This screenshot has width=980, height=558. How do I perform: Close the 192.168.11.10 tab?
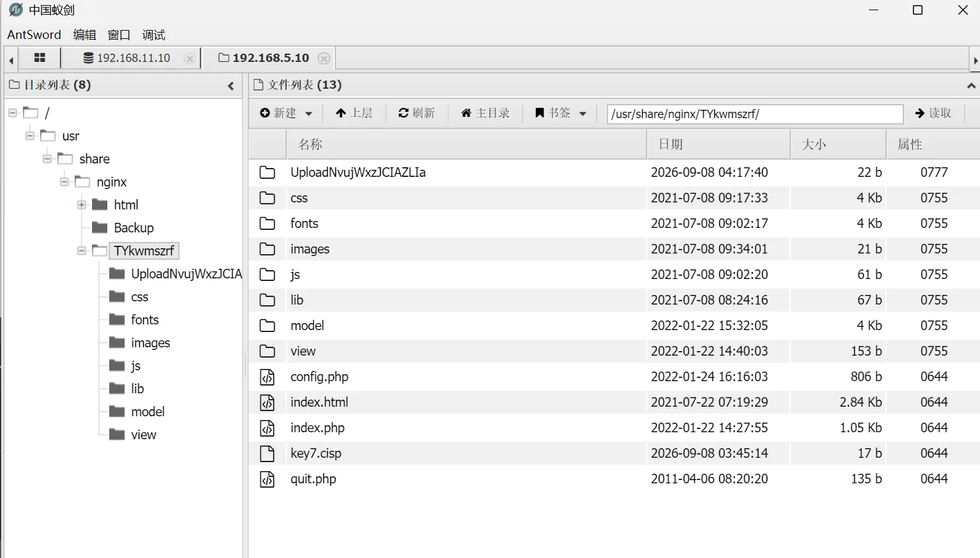click(190, 58)
